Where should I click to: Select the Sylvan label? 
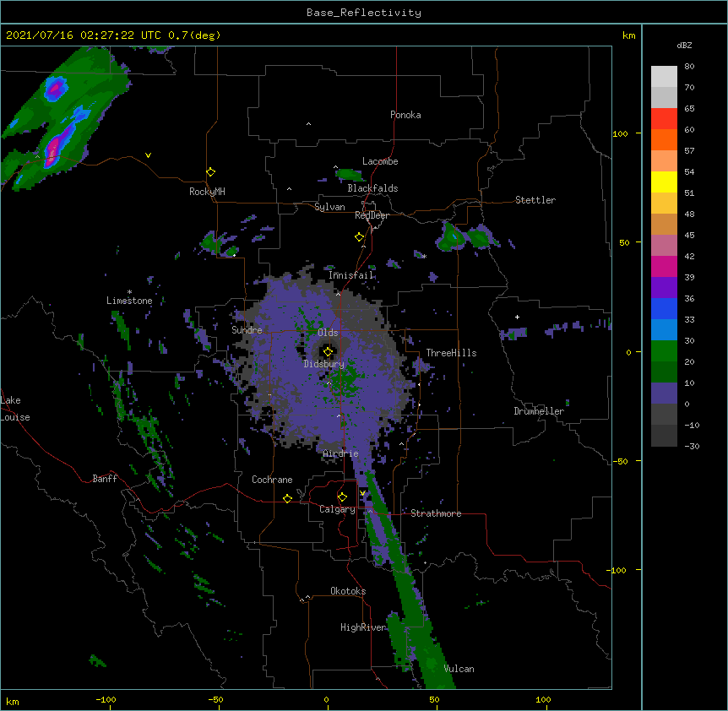[x=329, y=207]
